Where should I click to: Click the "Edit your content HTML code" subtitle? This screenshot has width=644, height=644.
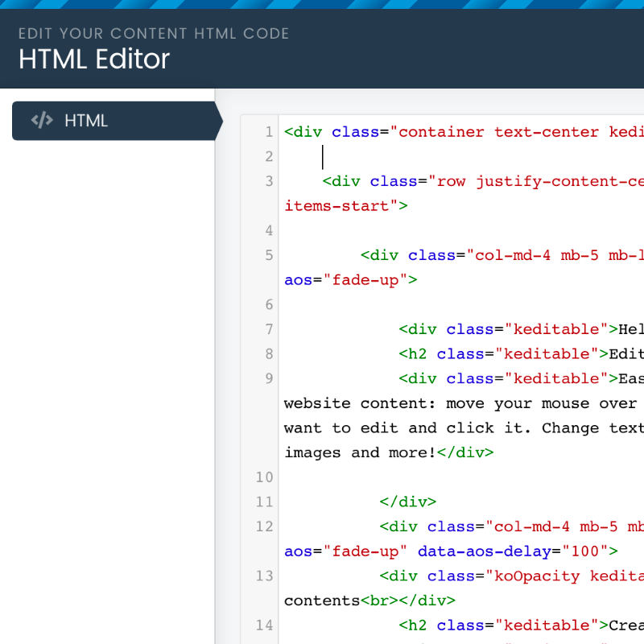[x=154, y=33]
